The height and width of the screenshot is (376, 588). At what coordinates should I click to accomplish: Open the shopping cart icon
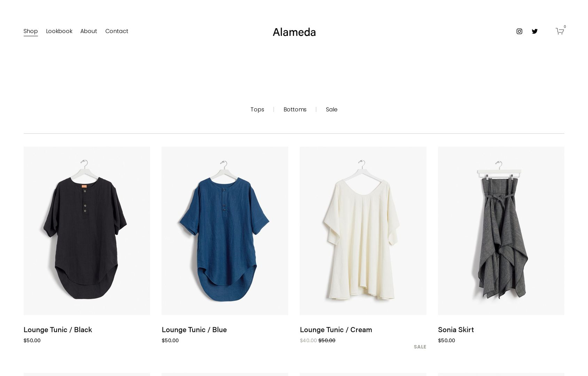coord(560,31)
